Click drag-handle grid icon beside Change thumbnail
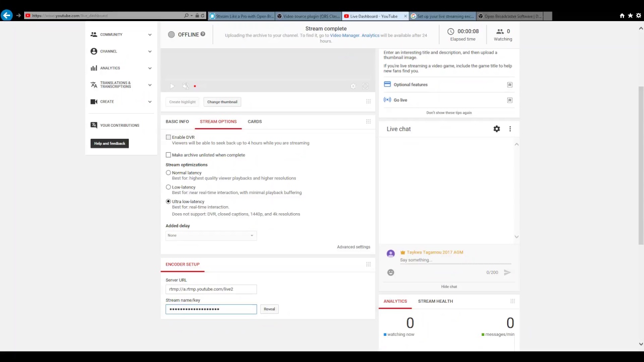The width and height of the screenshot is (644, 362). pyautogui.click(x=368, y=102)
